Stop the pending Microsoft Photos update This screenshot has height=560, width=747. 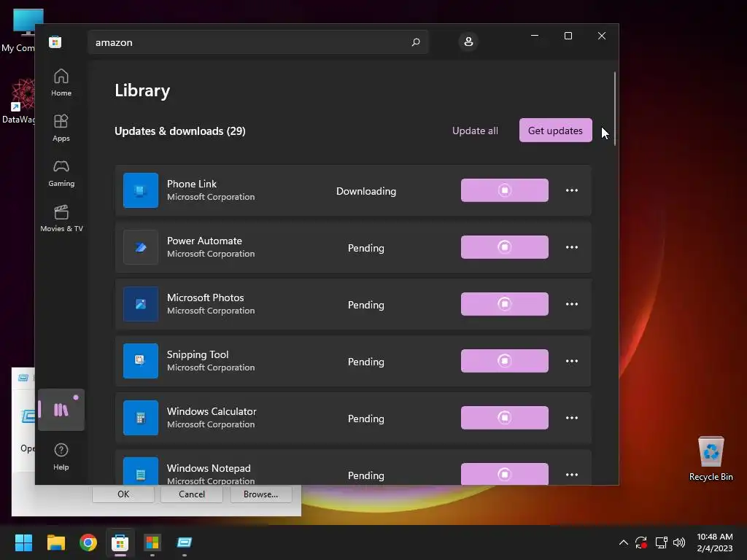[x=505, y=304]
